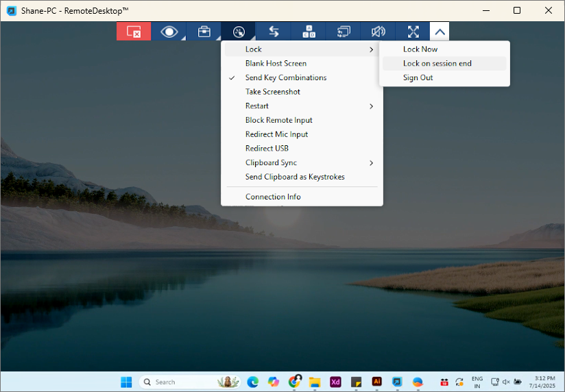Click the switch monitor toolbar icon
This screenshot has height=392, width=565.
pos(344,32)
